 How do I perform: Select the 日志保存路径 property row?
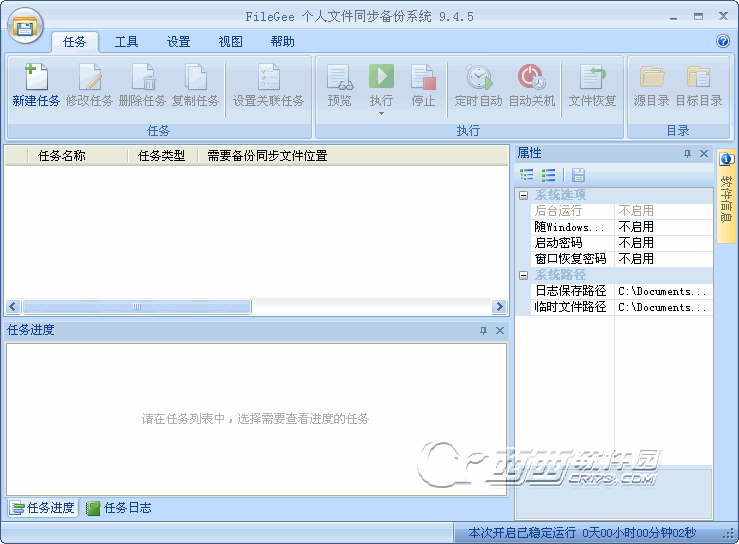tap(622, 291)
